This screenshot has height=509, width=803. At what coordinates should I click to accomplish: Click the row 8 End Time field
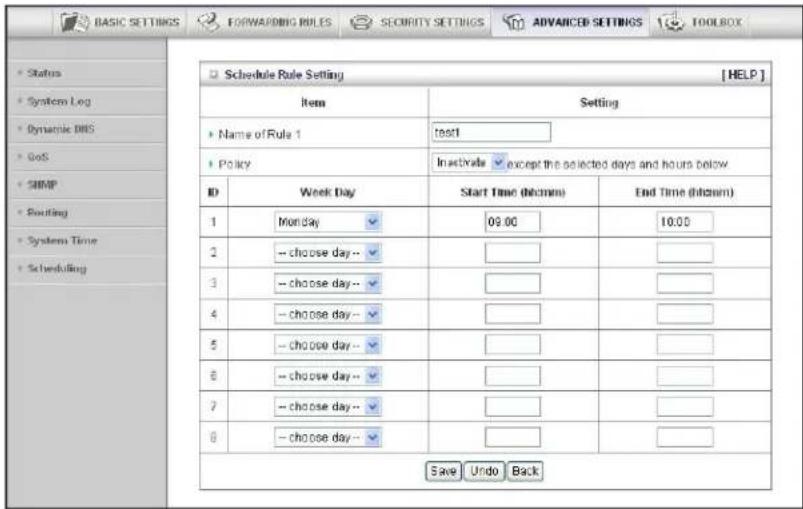coord(685,437)
